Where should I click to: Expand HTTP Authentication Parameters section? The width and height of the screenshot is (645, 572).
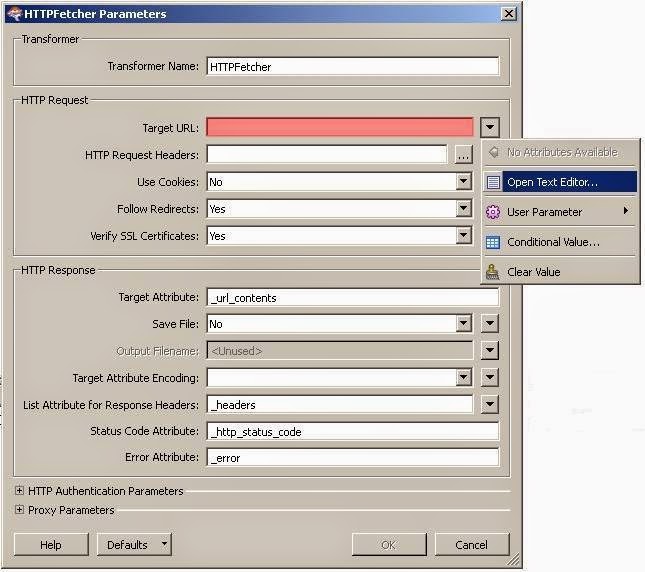[x=19, y=490]
